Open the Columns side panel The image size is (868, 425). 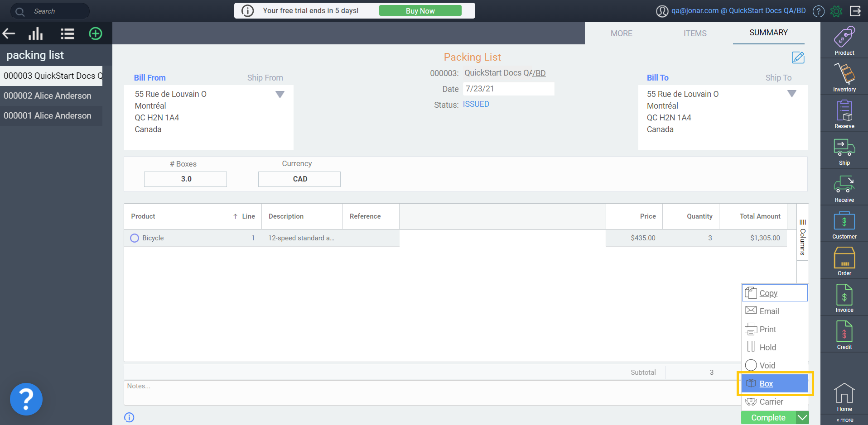[802, 237]
